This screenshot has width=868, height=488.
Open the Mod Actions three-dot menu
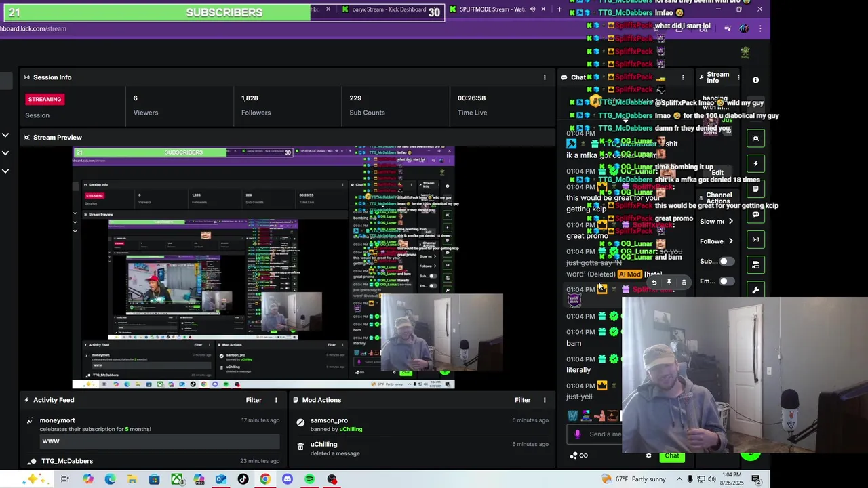545,400
